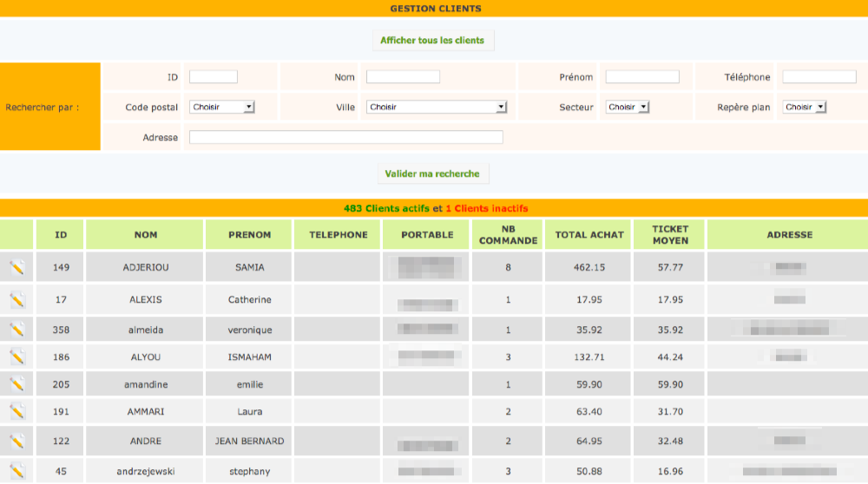
Task: Click edit pencil for ALEXIS Catherine row
Action: coord(17,300)
